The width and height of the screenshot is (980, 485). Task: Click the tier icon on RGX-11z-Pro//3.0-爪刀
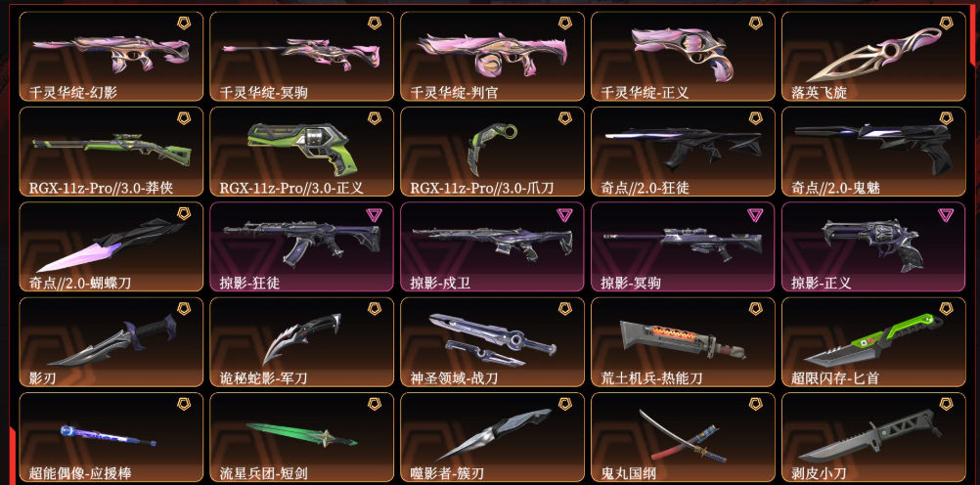pos(564,118)
